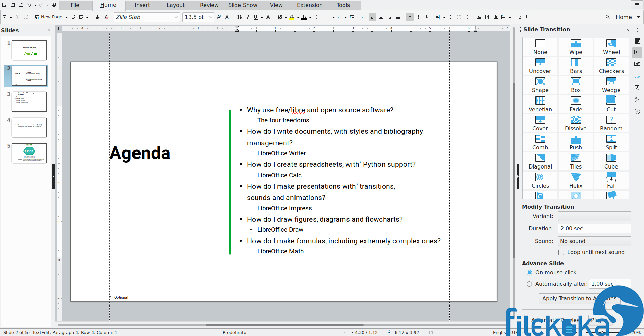644x336 pixels.
Task: Expand New Page dropdown arrow
Action: tap(66, 17)
